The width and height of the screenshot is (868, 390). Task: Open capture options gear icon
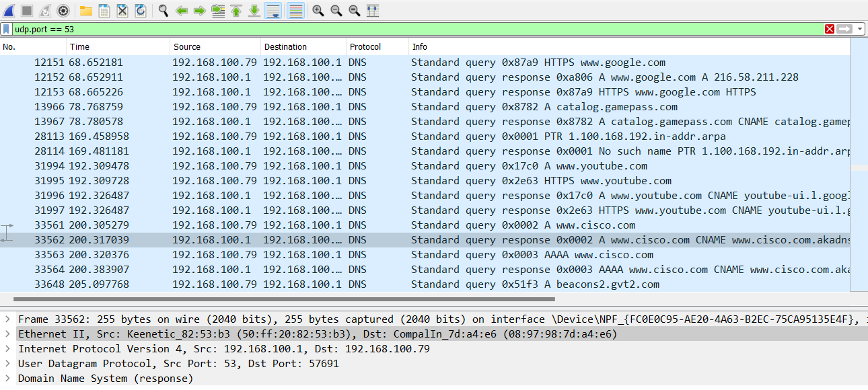point(63,11)
